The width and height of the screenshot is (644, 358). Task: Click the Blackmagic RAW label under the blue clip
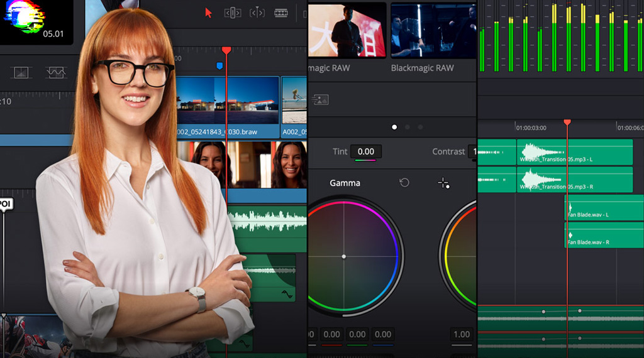pos(422,68)
